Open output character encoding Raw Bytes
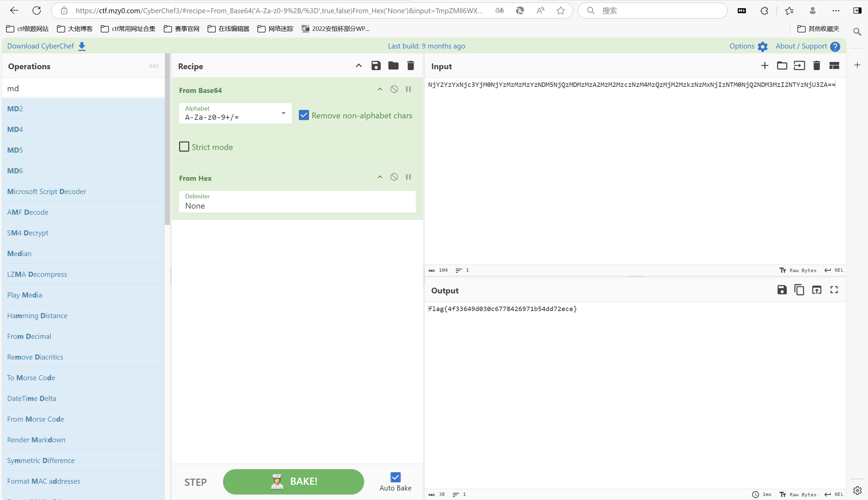The image size is (868, 500). [798, 495]
